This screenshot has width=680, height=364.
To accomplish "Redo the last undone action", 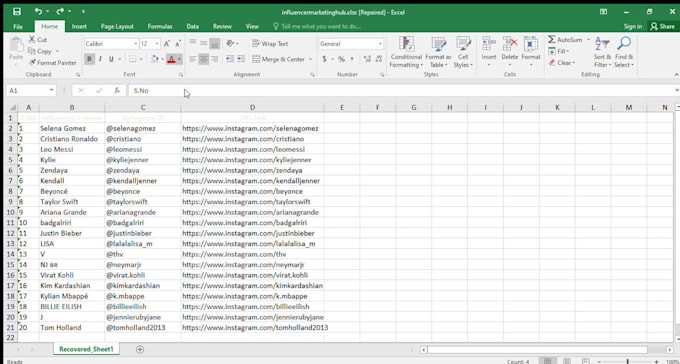I will click(60, 12).
